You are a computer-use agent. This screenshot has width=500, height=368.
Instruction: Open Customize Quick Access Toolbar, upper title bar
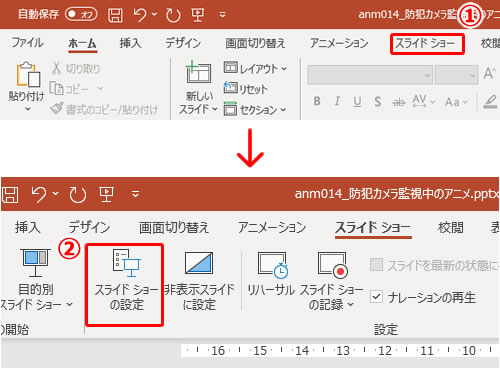(223, 15)
